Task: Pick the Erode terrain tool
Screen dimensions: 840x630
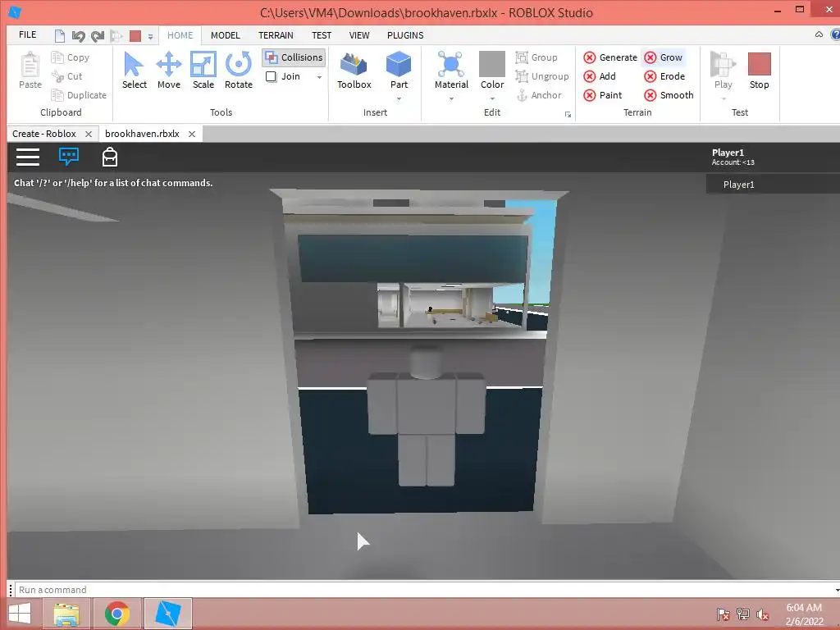Action: pos(664,76)
